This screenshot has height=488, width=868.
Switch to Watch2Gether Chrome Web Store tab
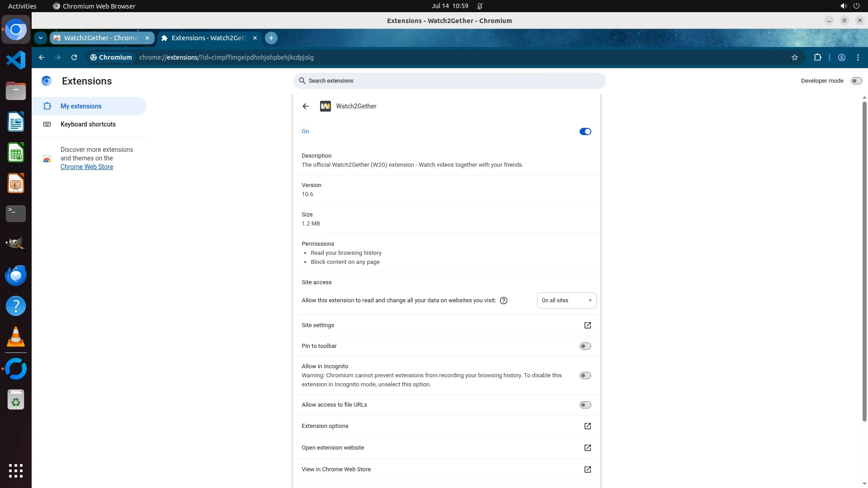(100, 38)
